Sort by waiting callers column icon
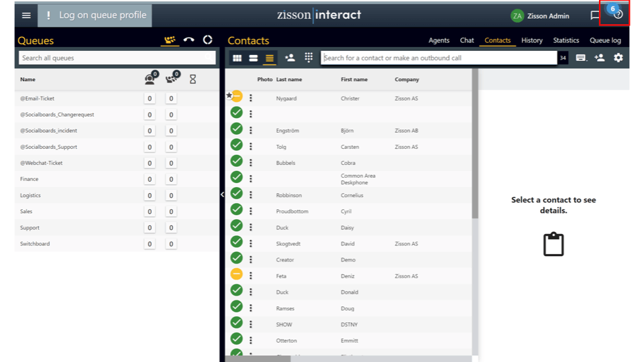This screenshot has height=362, width=644. pyautogui.click(x=172, y=78)
